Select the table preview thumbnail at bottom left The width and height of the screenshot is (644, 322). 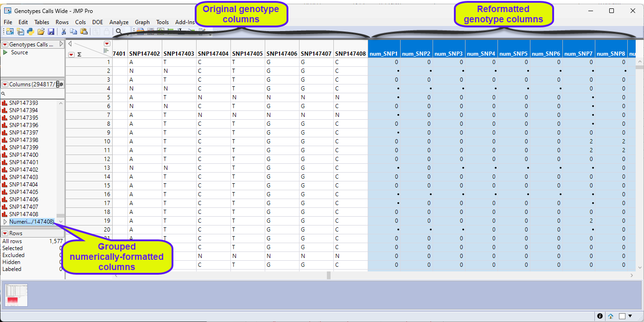coord(16,295)
